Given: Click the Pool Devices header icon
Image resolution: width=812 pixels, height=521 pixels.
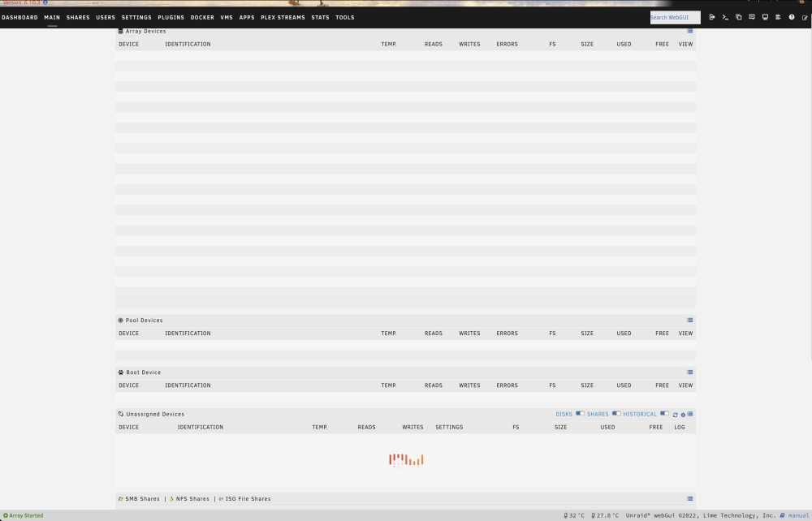Looking at the screenshot, I should tap(121, 321).
